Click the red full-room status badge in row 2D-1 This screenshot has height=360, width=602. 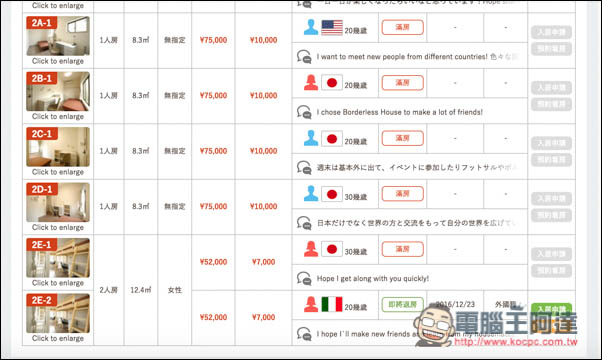pyautogui.click(x=403, y=194)
